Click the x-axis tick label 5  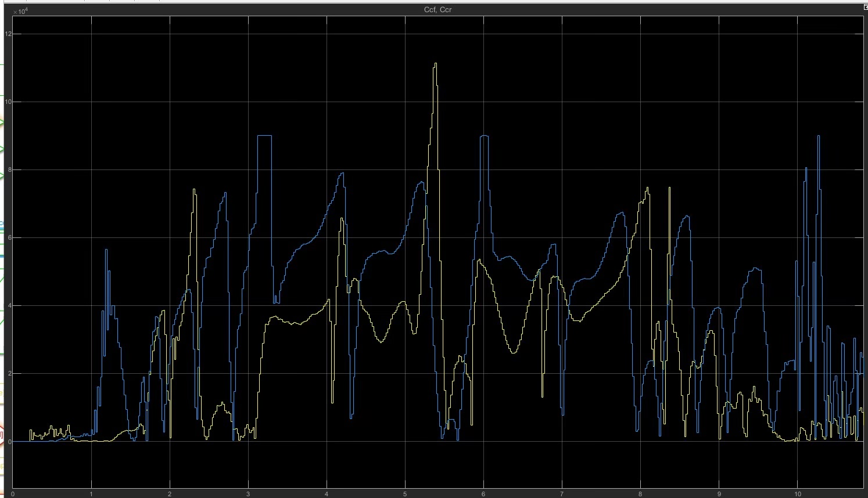(x=405, y=494)
